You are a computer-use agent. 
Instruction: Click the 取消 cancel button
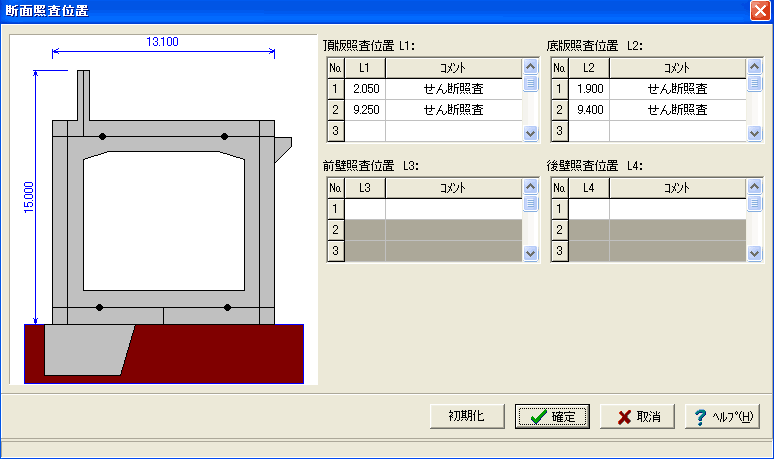coord(637,417)
